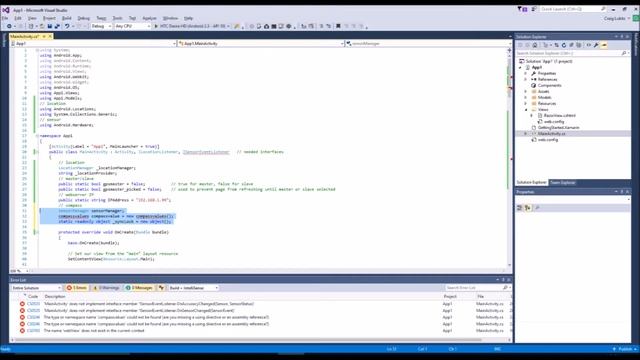Open the Build + IntelliSense dropdown
The image size is (640, 360).
pos(193,288)
